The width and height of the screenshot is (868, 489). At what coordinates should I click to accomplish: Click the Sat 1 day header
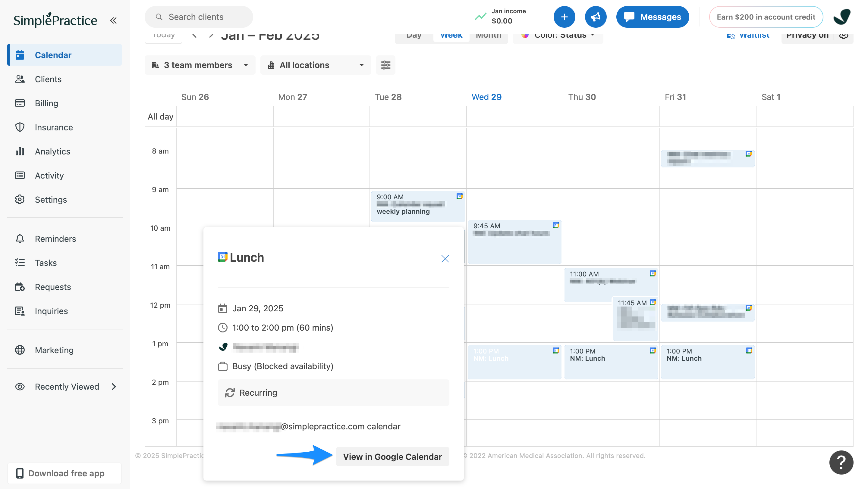click(771, 97)
